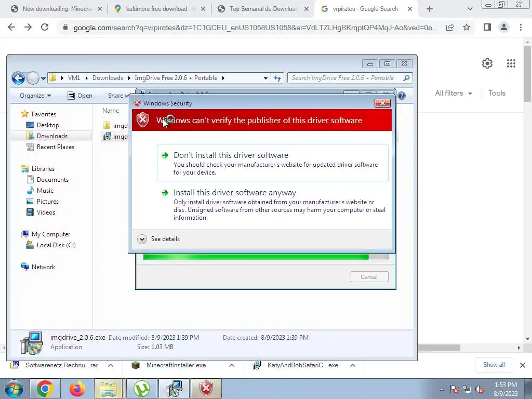Switch to Top Semanal de Download tab
Image resolution: width=532 pixels, height=399 pixels.
tap(263, 9)
